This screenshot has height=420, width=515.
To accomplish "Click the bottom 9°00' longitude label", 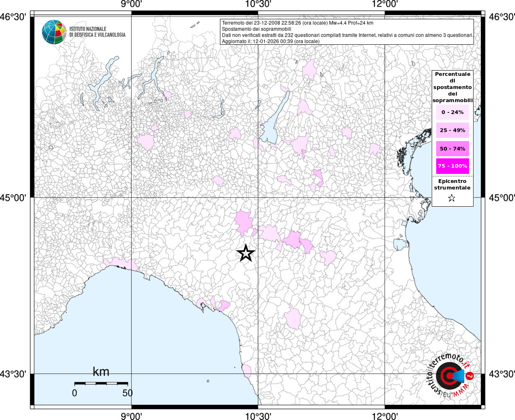I will 131,416.
